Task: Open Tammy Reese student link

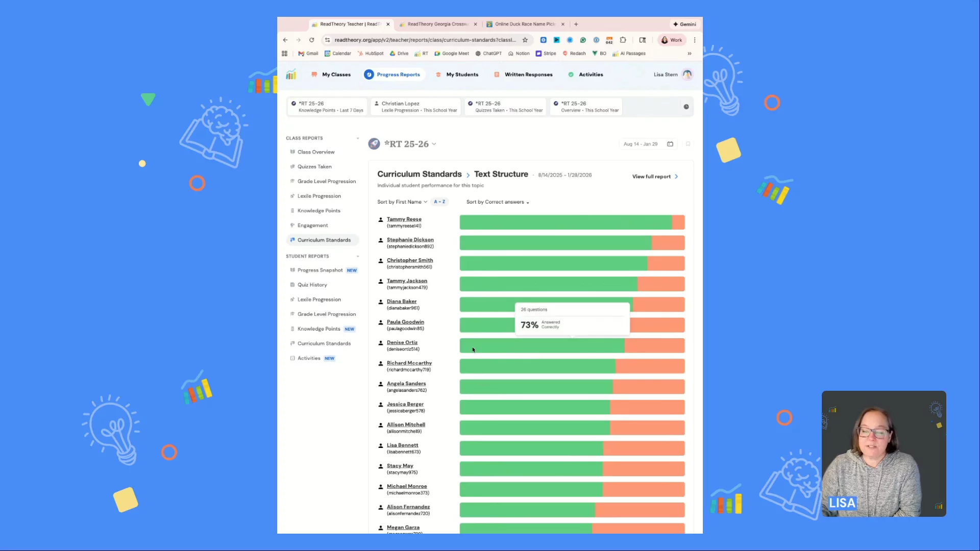Action: coord(404,219)
